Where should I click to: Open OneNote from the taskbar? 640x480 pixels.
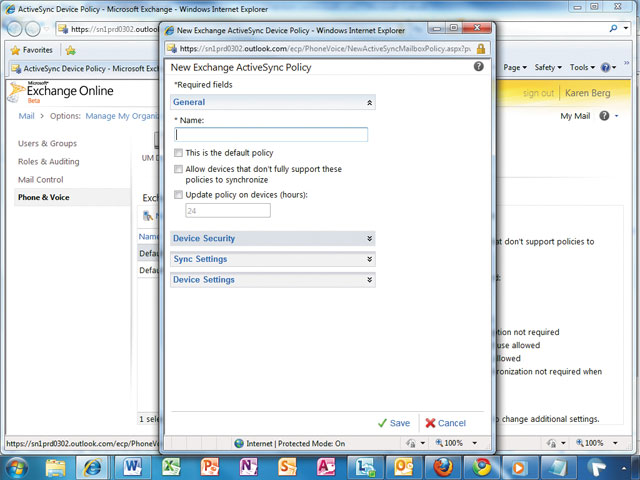click(x=249, y=466)
